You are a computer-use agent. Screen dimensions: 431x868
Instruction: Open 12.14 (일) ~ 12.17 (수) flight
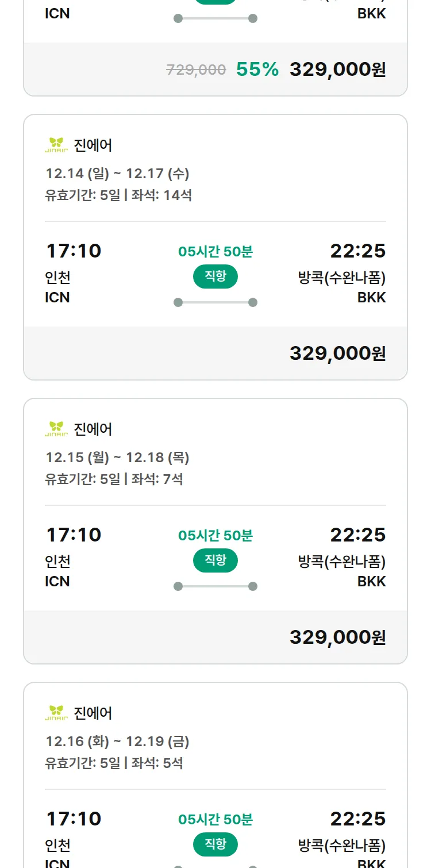[117, 174]
